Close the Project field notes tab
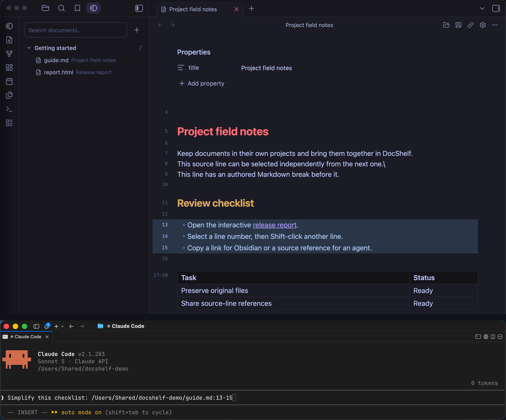This screenshot has height=420, width=506. (236, 9)
